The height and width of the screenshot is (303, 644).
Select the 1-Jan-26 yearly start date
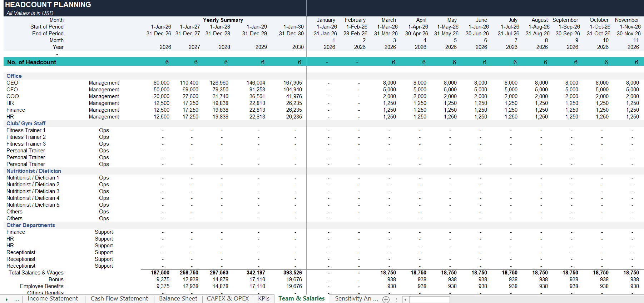click(161, 27)
